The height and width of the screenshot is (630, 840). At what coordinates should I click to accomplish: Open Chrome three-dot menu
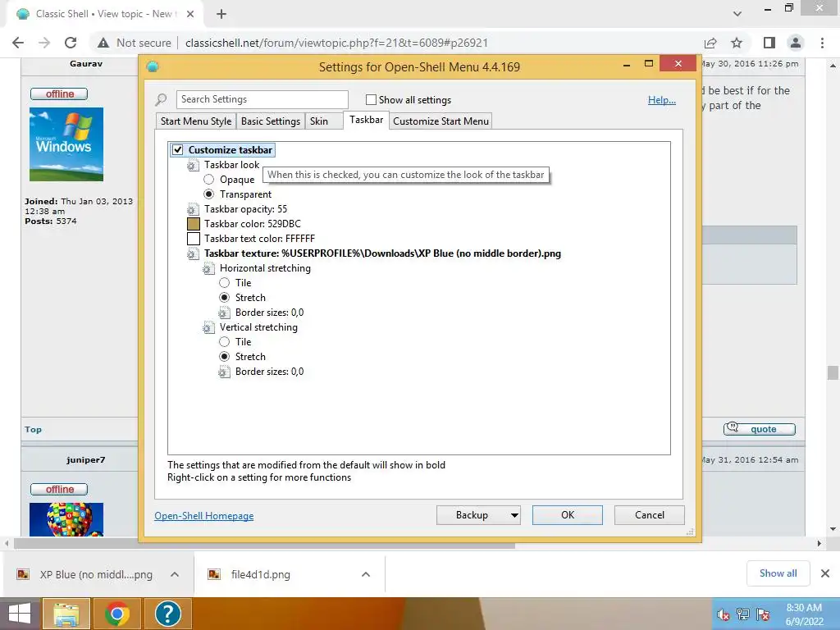822,43
